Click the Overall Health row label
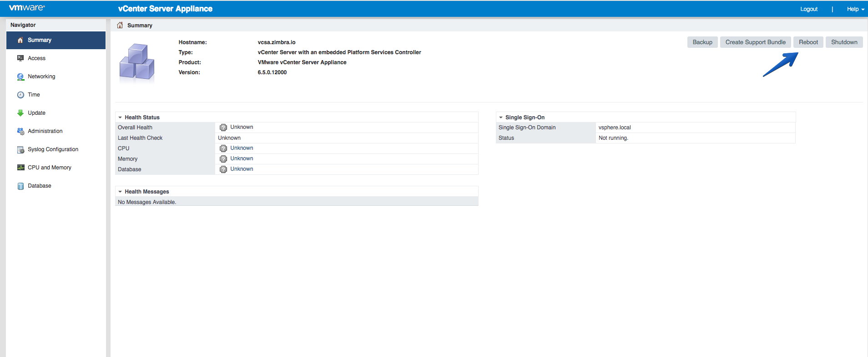Image resolution: width=868 pixels, height=357 pixels. pyautogui.click(x=135, y=127)
